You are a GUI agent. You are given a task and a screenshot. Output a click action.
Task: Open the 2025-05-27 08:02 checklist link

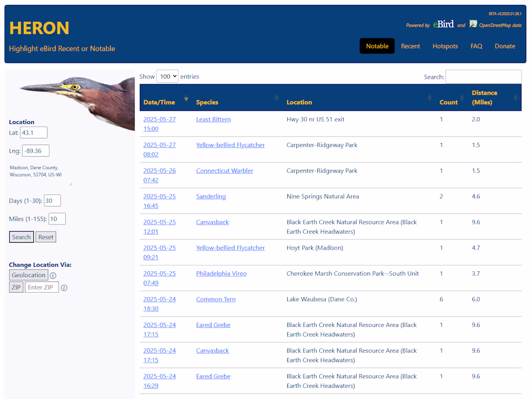[x=160, y=149]
